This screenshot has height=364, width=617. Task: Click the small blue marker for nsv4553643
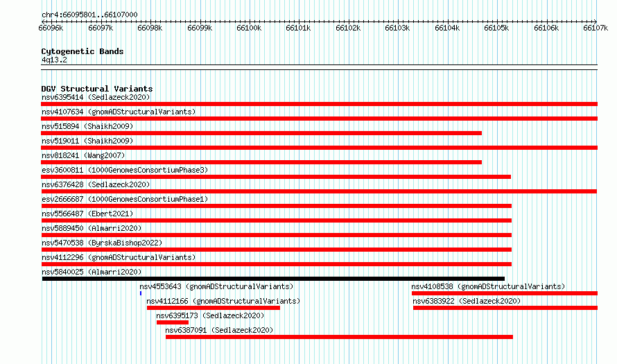[141, 293]
